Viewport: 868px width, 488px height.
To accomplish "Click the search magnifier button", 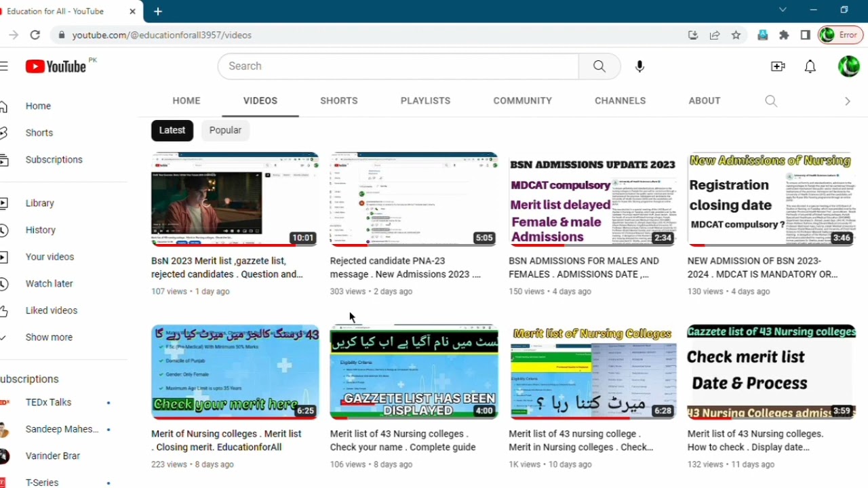I will (599, 66).
